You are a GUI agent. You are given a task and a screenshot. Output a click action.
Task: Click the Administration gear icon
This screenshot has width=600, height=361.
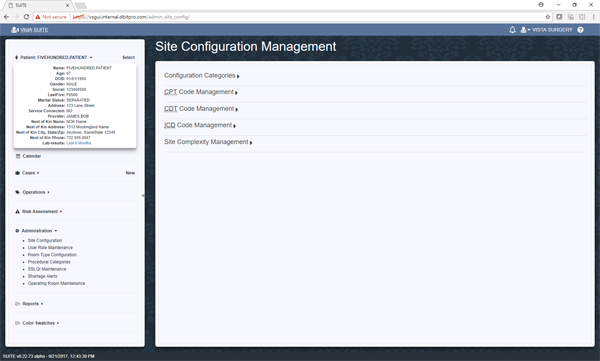point(17,231)
